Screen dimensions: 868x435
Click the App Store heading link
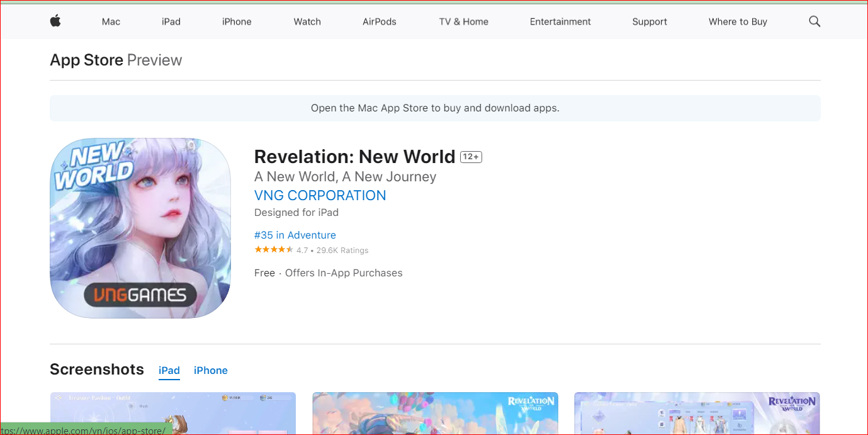point(86,60)
